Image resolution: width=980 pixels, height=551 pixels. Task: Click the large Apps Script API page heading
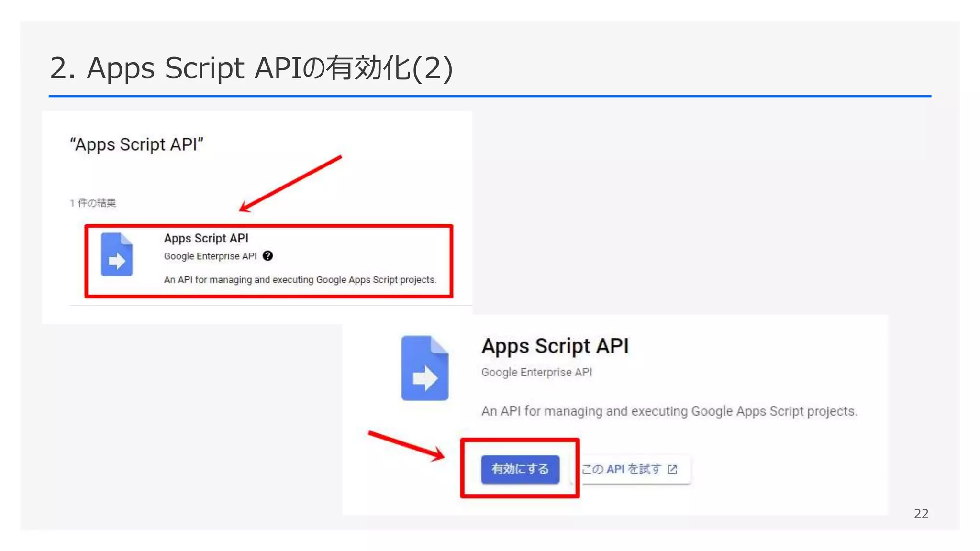click(x=555, y=346)
